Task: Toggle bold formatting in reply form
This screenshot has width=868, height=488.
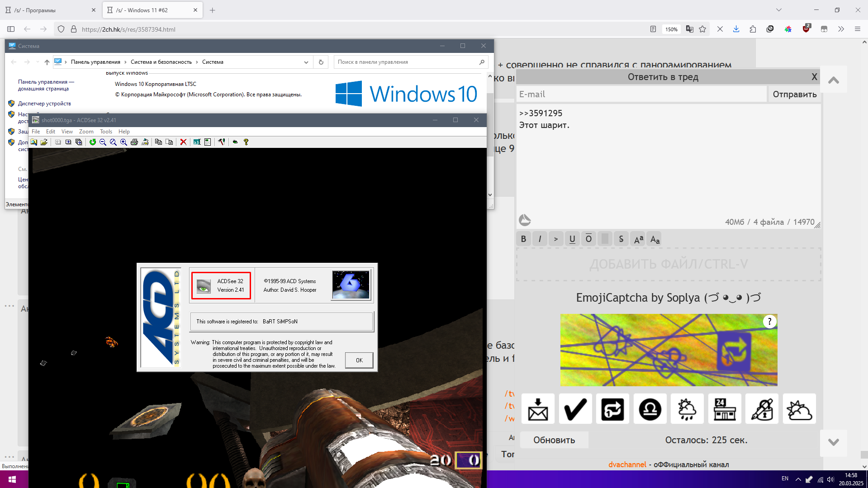Action: coord(523,239)
